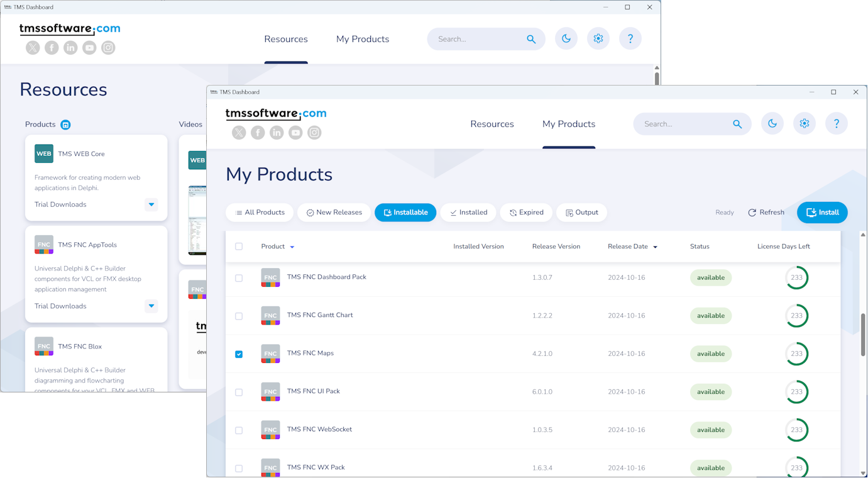This screenshot has width=868, height=478.
Task: Open LinkedIn icon in front window
Action: 277,133
